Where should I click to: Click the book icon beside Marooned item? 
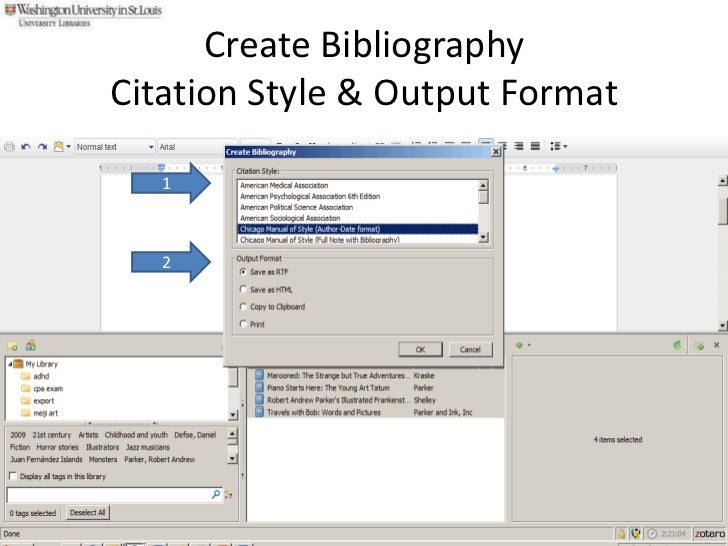click(x=260, y=375)
